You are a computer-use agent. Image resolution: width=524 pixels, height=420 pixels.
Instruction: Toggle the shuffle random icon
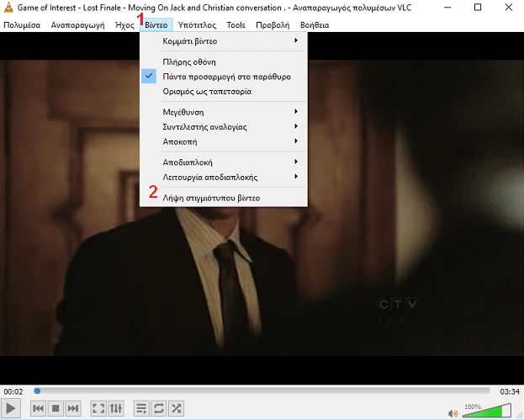176,408
